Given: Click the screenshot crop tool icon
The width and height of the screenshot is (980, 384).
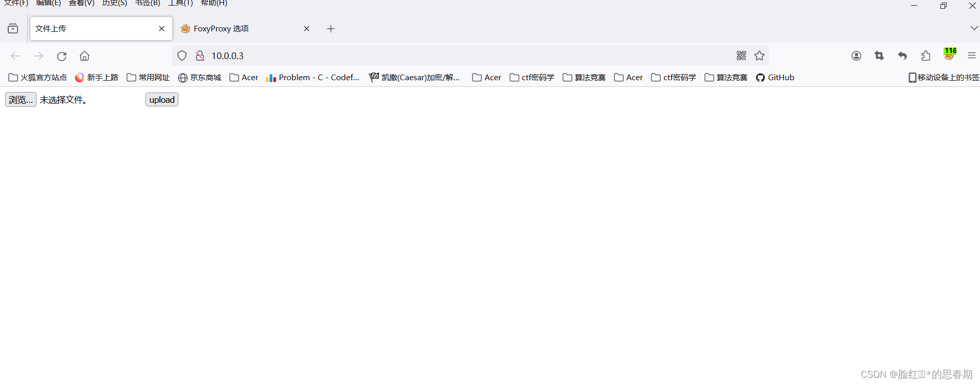Looking at the screenshot, I should click(879, 56).
